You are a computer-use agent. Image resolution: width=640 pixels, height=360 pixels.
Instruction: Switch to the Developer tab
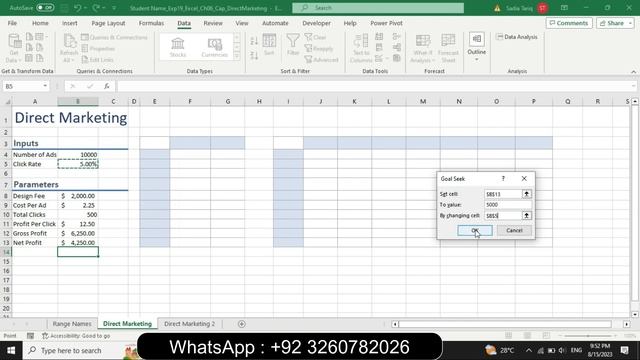click(x=316, y=23)
